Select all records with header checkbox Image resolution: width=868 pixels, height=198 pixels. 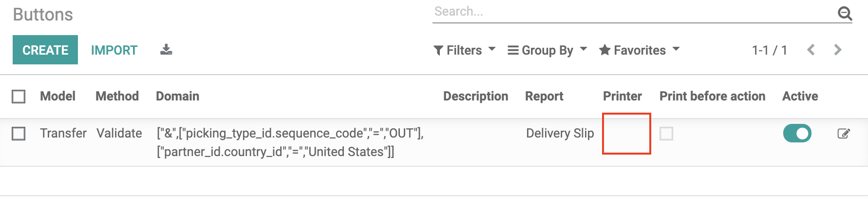click(19, 97)
